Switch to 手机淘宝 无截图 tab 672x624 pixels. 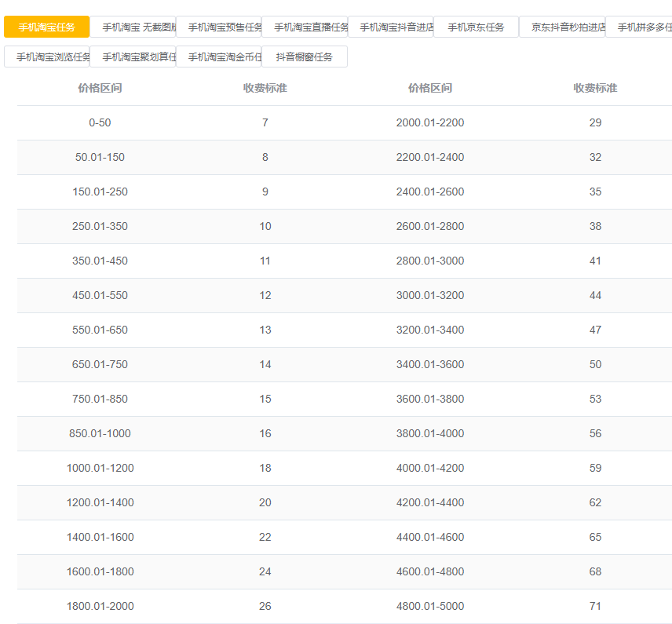(133, 27)
